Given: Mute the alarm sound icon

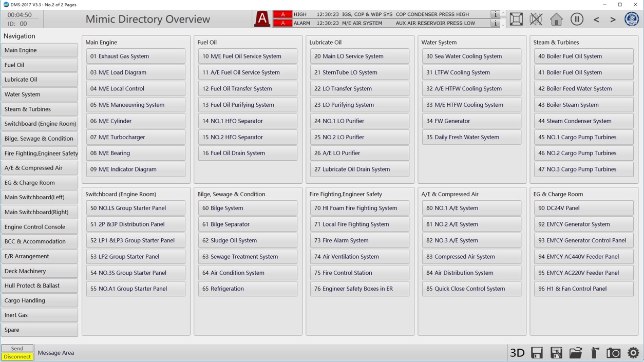Looking at the screenshot, I should pyautogui.click(x=536, y=20).
